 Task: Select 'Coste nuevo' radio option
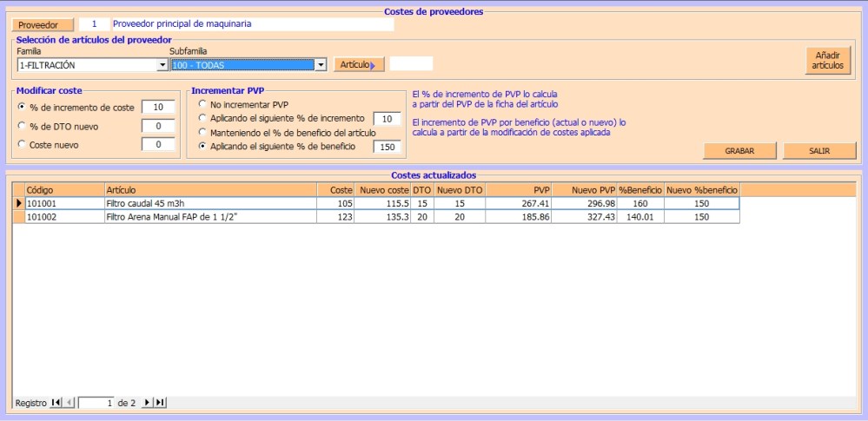point(22,144)
